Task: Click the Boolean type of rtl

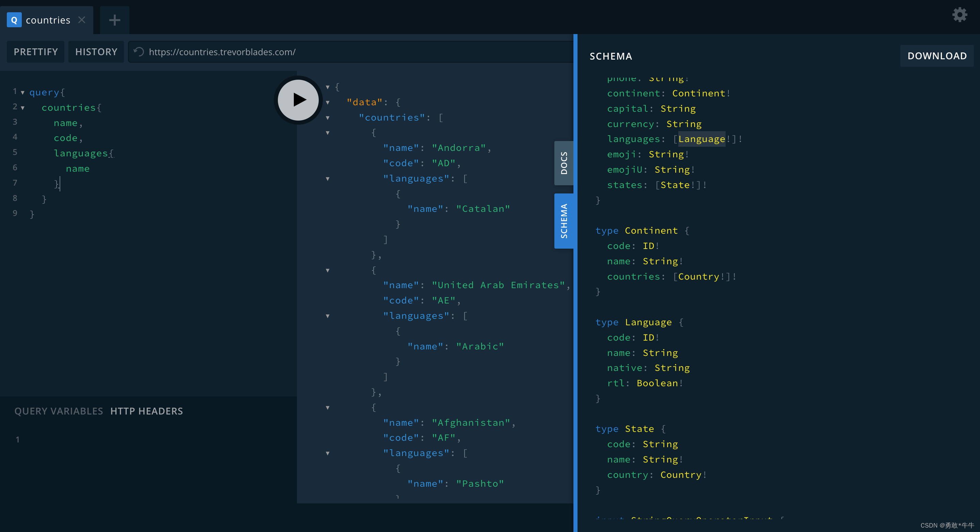Action: pos(658,383)
